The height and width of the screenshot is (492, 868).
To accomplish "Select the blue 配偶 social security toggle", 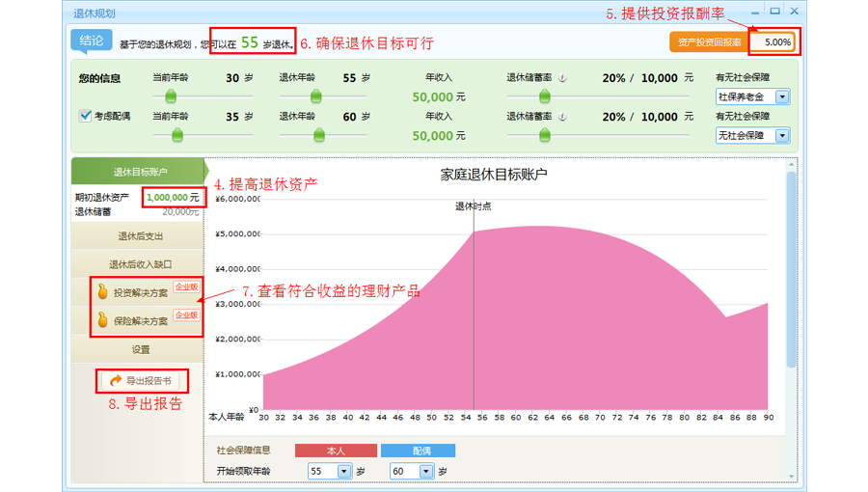I will click(418, 451).
